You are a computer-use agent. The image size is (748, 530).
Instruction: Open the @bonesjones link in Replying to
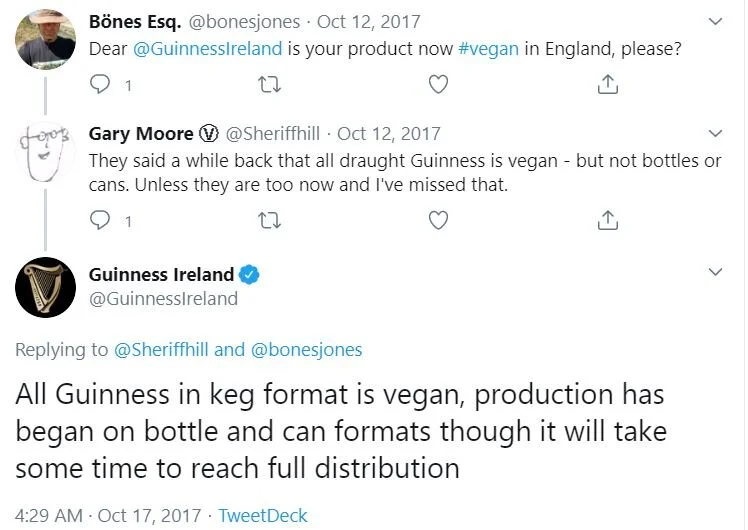(306, 349)
